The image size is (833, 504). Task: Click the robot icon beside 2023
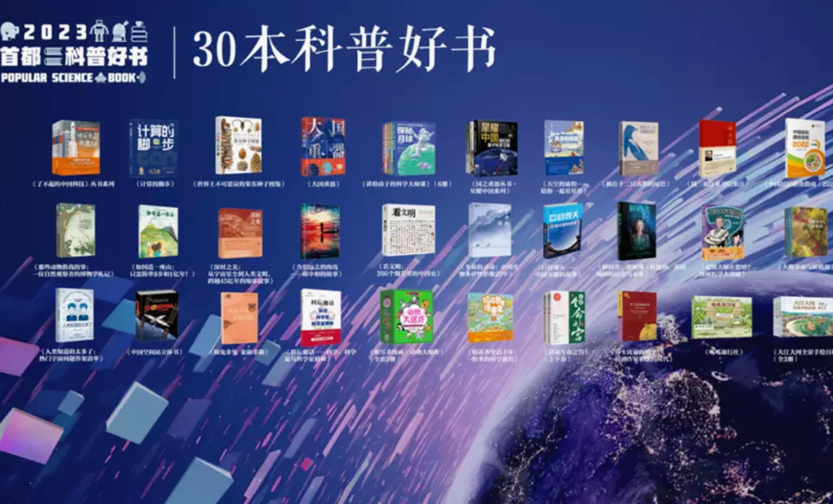pos(99,31)
